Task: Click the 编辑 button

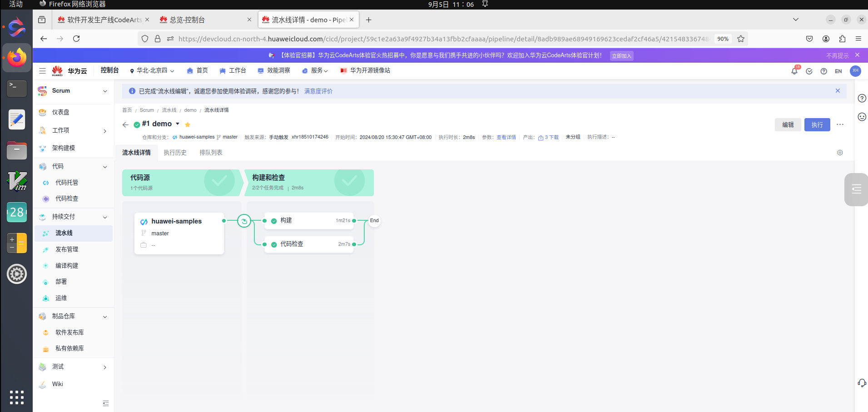Action: 788,124
